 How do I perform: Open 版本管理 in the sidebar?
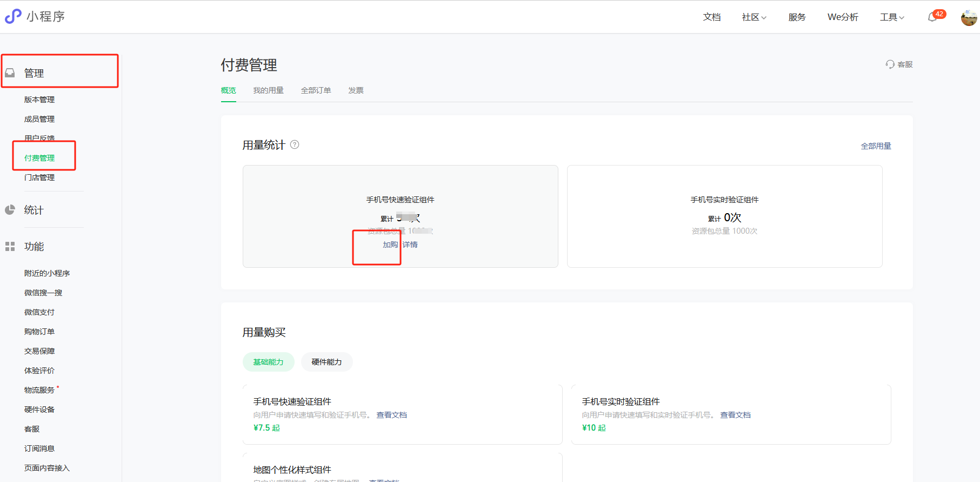pyautogui.click(x=39, y=100)
